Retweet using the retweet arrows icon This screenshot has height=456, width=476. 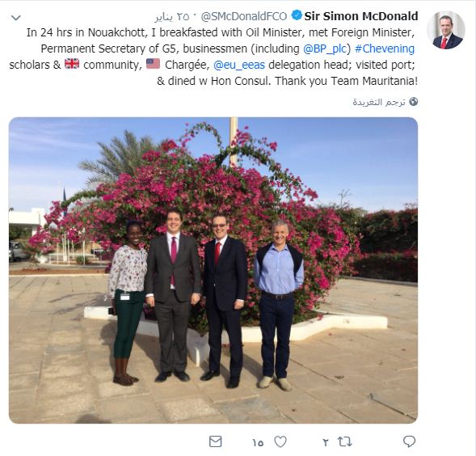pos(344,441)
